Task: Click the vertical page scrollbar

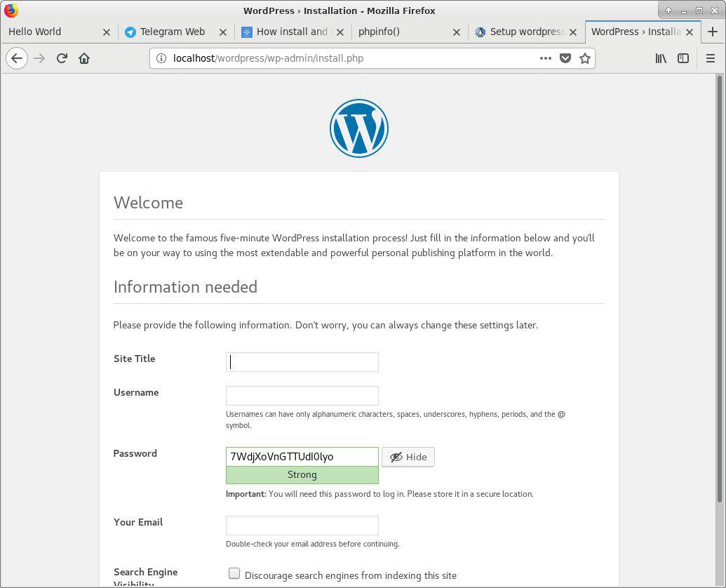Action: click(x=720, y=288)
